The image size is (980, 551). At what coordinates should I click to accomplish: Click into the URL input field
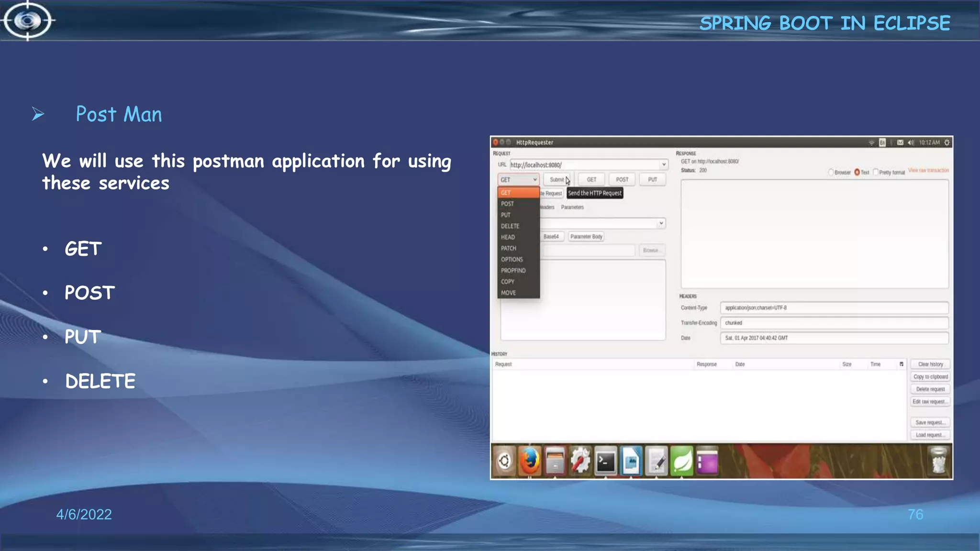tap(584, 165)
